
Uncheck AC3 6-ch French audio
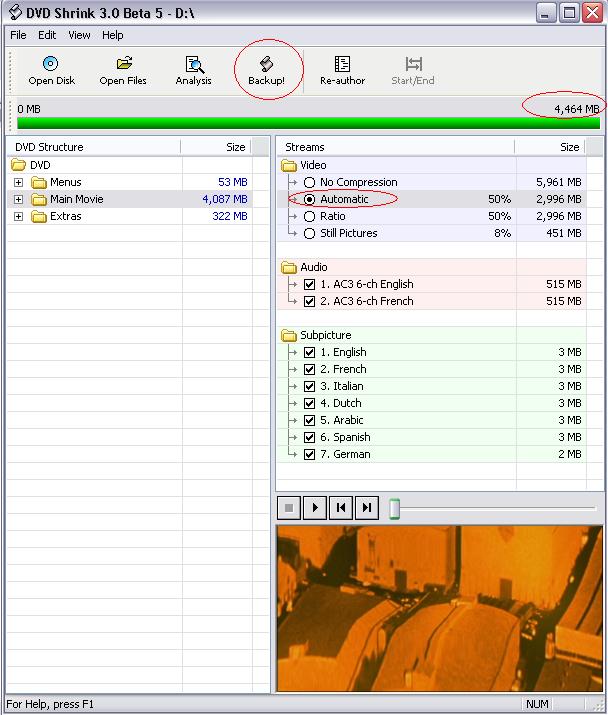[x=309, y=301]
